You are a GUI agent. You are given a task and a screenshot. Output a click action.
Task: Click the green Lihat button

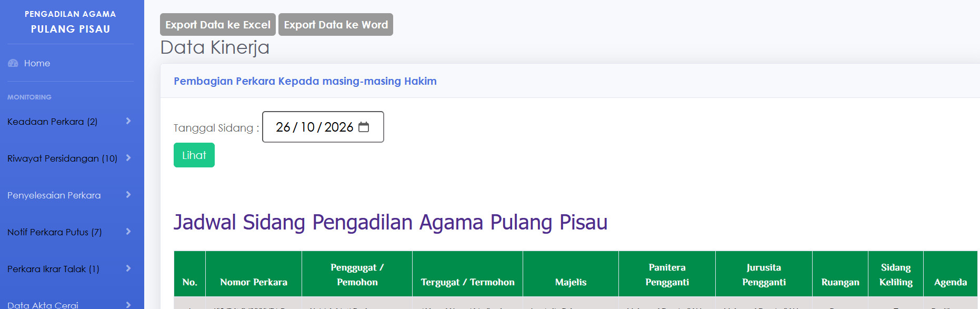tap(194, 155)
